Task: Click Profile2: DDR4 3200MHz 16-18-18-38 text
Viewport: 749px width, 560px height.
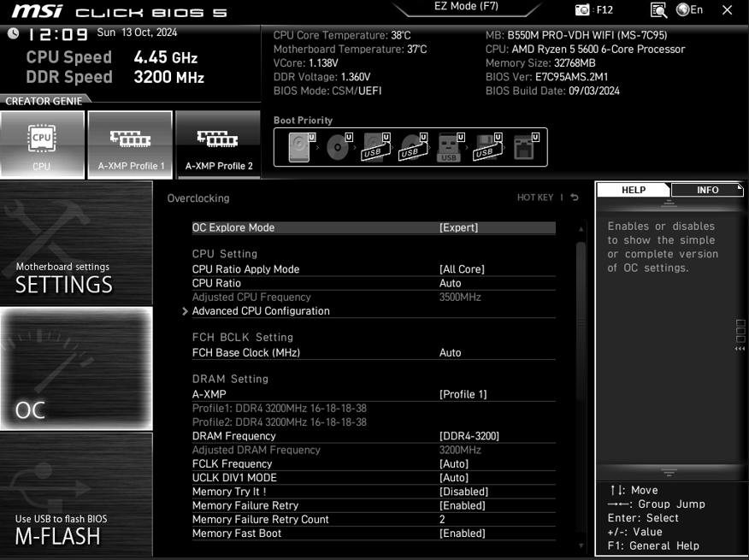Action: [280, 422]
